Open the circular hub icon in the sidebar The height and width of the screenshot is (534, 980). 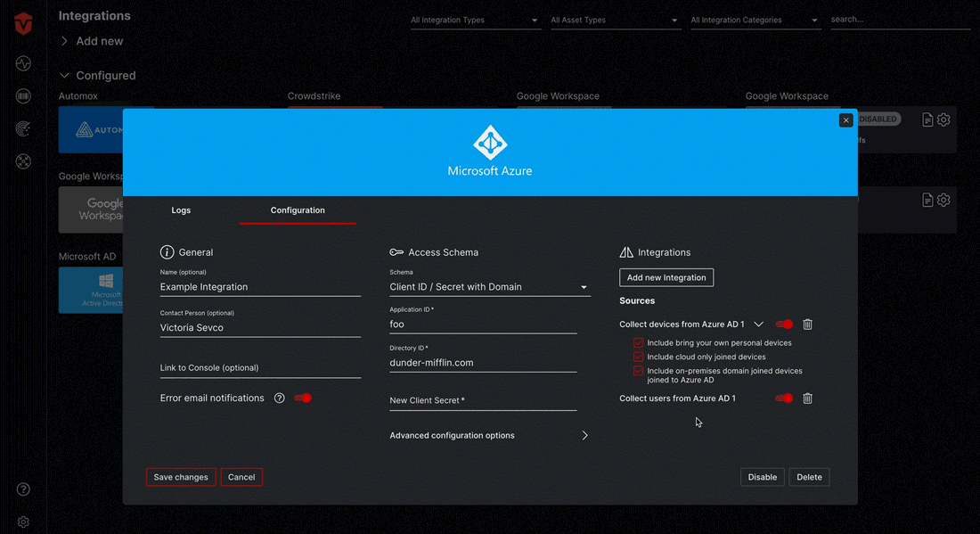(23, 161)
